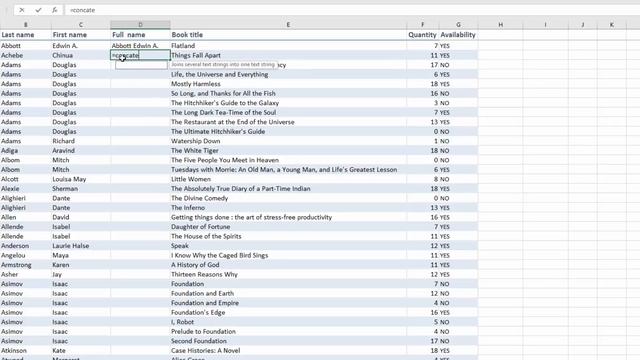Click the 'Book title' header cell

288,35
